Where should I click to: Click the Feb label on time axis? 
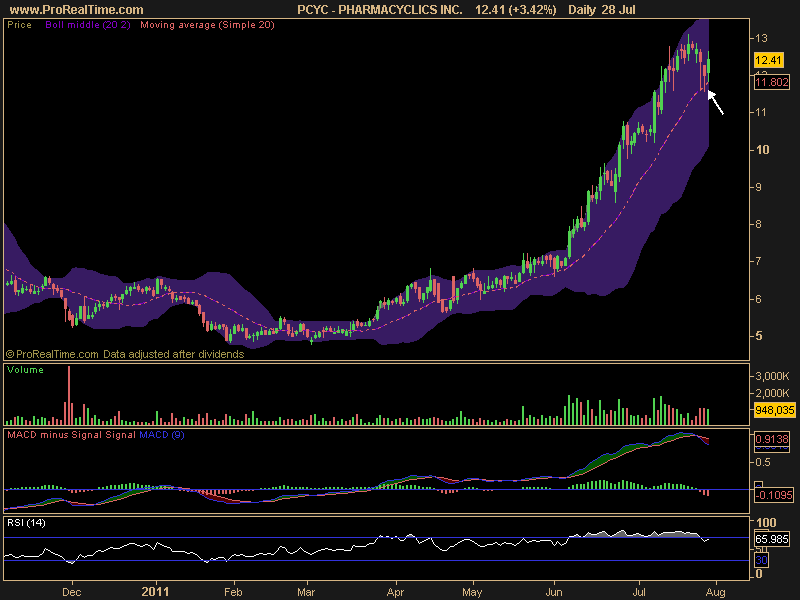[233, 592]
